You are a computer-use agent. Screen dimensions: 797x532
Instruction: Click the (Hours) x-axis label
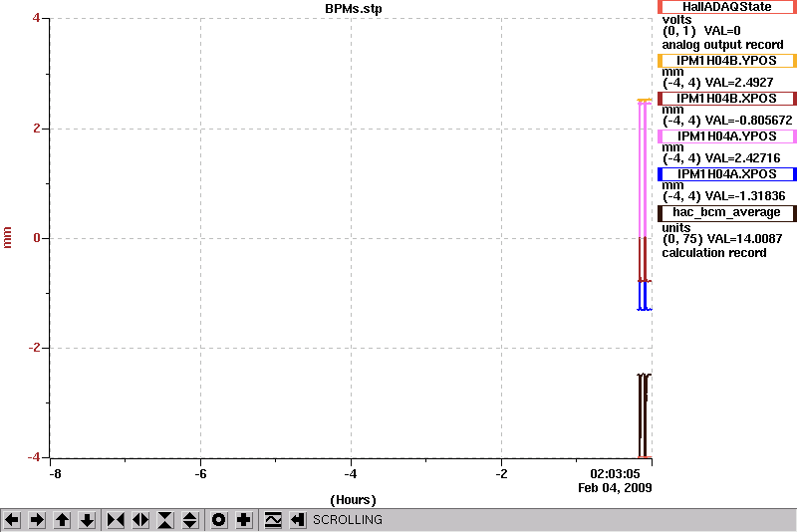point(353,500)
